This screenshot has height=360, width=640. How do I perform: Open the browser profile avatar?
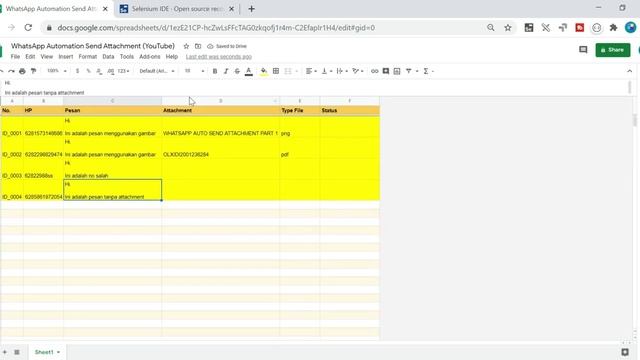click(x=631, y=28)
